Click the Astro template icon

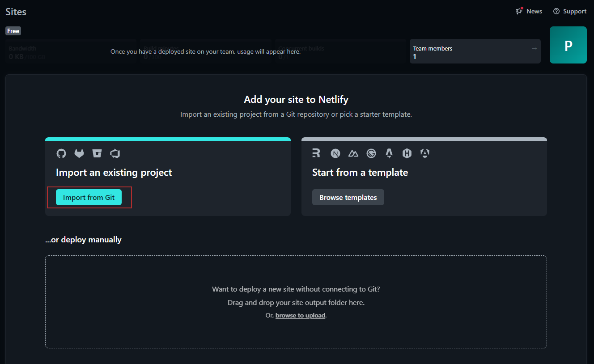[389, 153]
